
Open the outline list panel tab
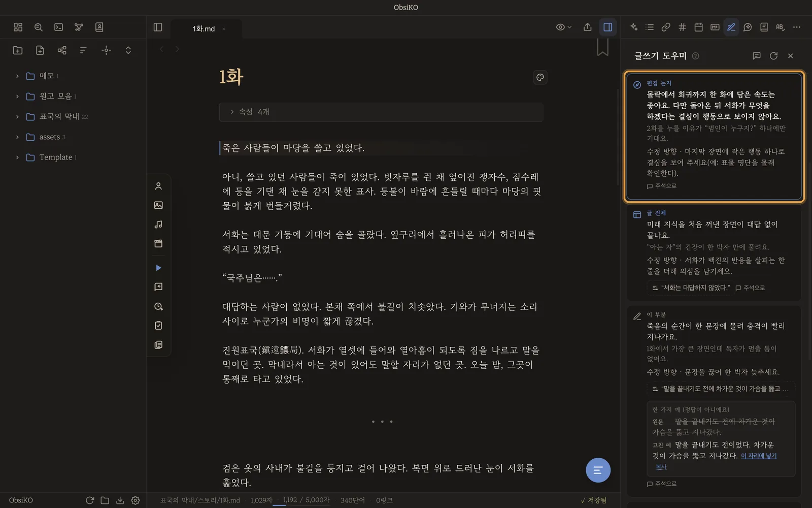(650, 27)
